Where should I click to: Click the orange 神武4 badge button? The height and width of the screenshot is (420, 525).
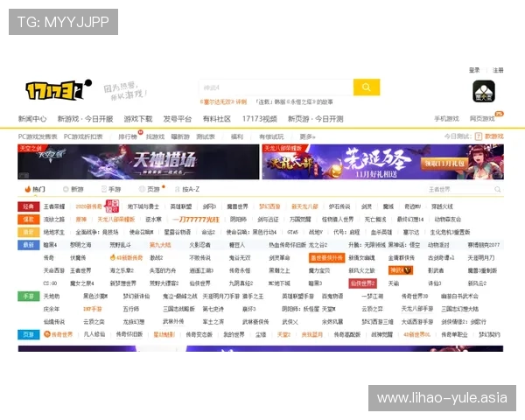[x=401, y=270]
